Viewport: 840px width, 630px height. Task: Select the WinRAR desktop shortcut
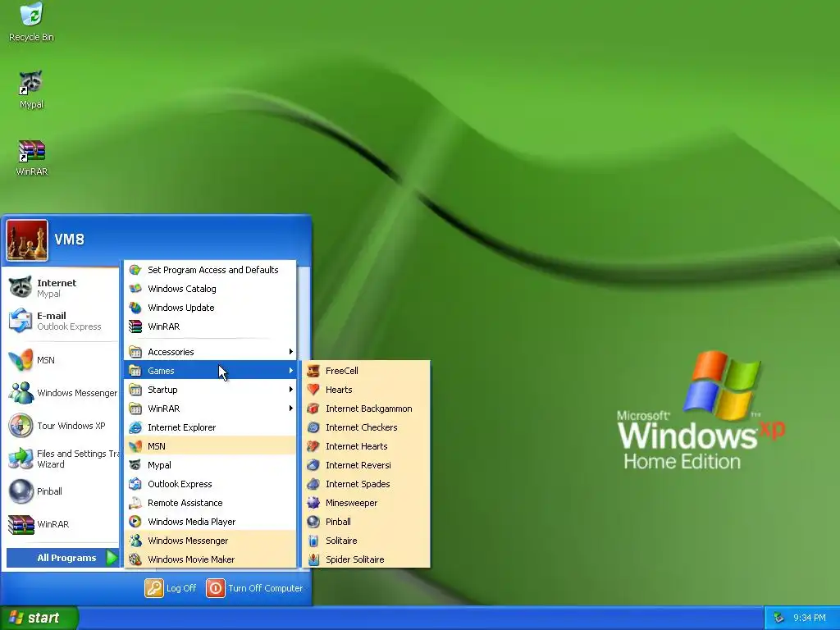[31, 157]
